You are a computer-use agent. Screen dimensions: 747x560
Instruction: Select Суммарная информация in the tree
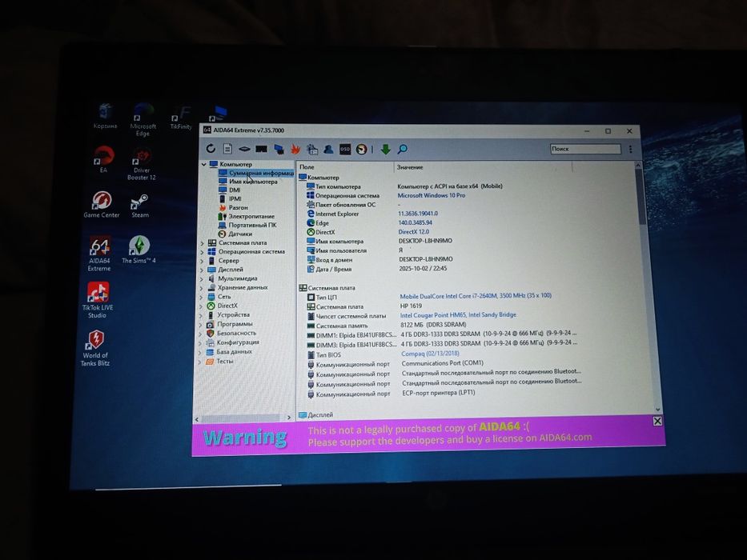tap(256, 173)
